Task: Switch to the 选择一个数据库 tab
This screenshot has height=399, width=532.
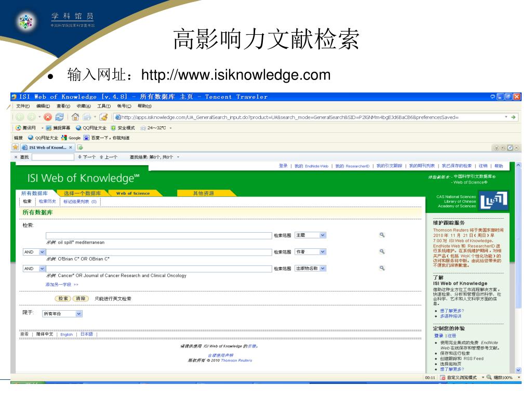Action: pyautogui.click(x=82, y=193)
